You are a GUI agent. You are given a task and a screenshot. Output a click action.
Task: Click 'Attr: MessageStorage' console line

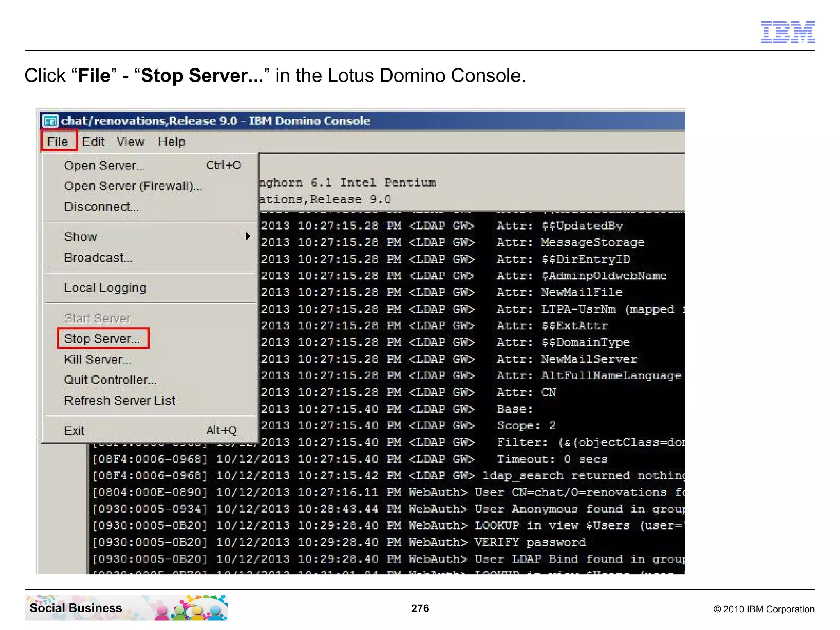(570, 242)
